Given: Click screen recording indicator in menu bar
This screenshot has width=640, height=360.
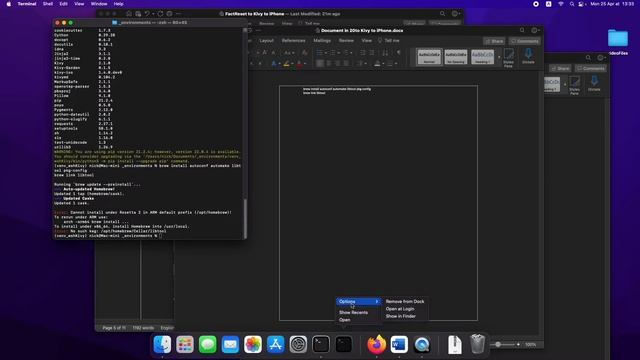Looking at the screenshot, I should [536, 4].
